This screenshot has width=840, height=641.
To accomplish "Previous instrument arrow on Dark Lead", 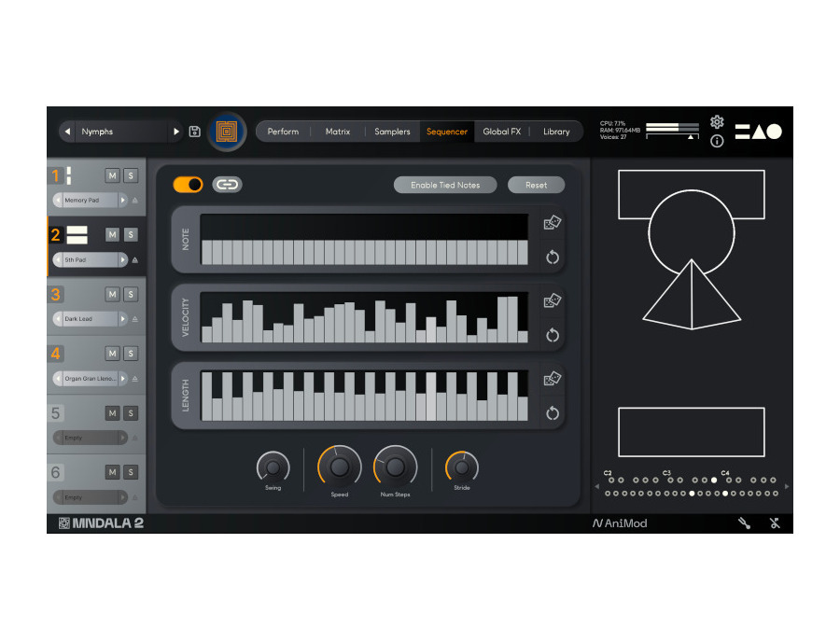I will (x=58, y=319).
